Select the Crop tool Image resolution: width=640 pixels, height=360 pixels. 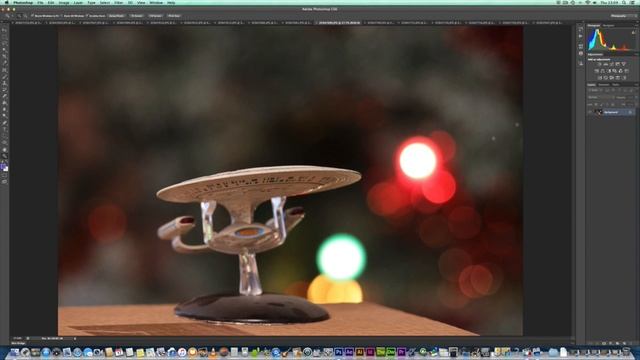click(x=5, y=57)
